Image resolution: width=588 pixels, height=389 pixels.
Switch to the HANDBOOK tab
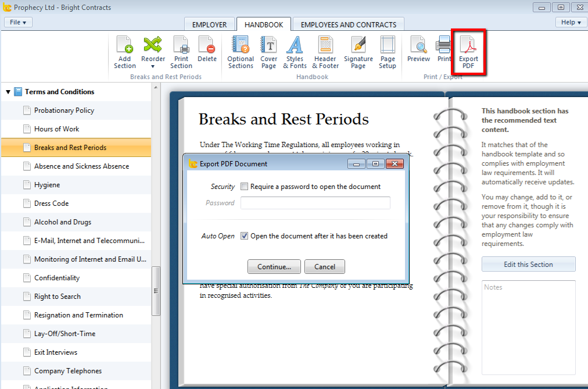(264, 25)
